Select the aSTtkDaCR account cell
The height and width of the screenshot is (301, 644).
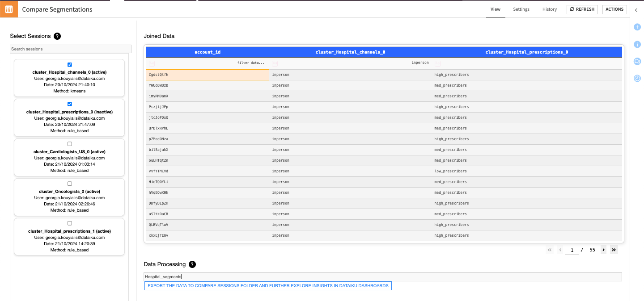coord(208,214)
